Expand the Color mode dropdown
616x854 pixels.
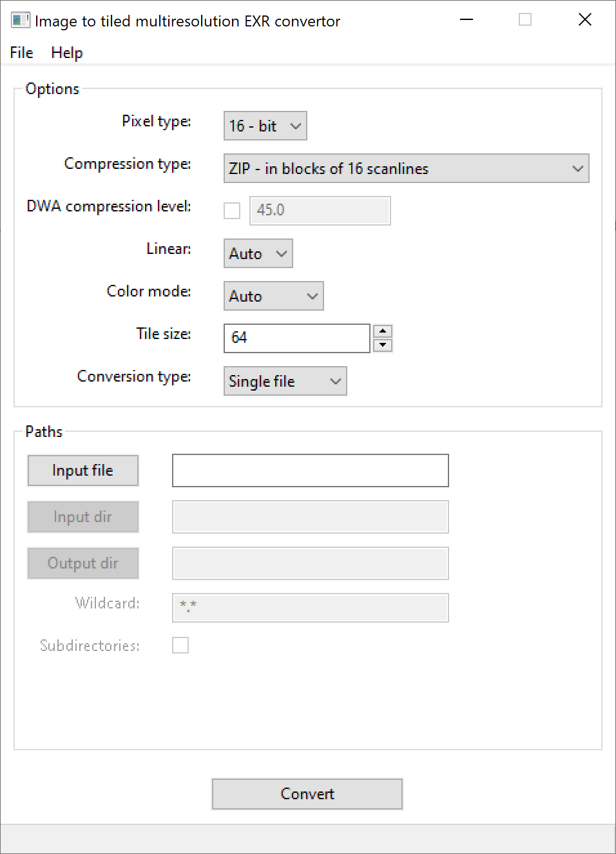[x=273, y=296]
